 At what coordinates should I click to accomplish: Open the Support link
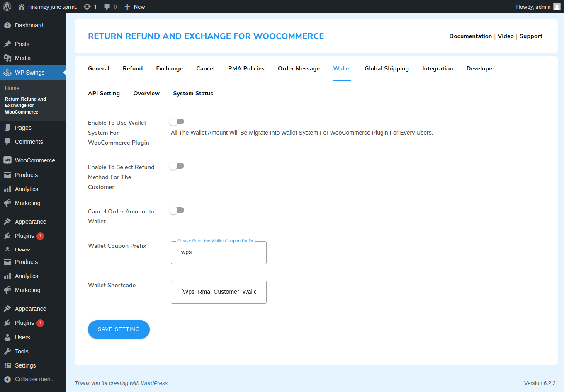click(531, 36)
